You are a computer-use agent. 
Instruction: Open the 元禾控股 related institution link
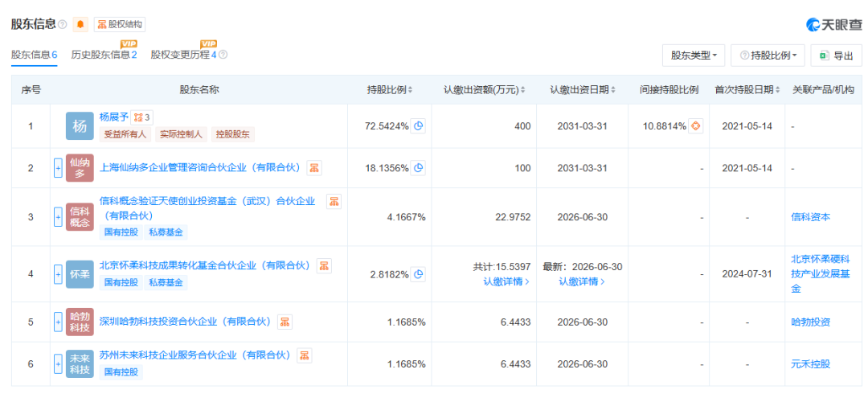pyautogui.click(x=810, y=364)
